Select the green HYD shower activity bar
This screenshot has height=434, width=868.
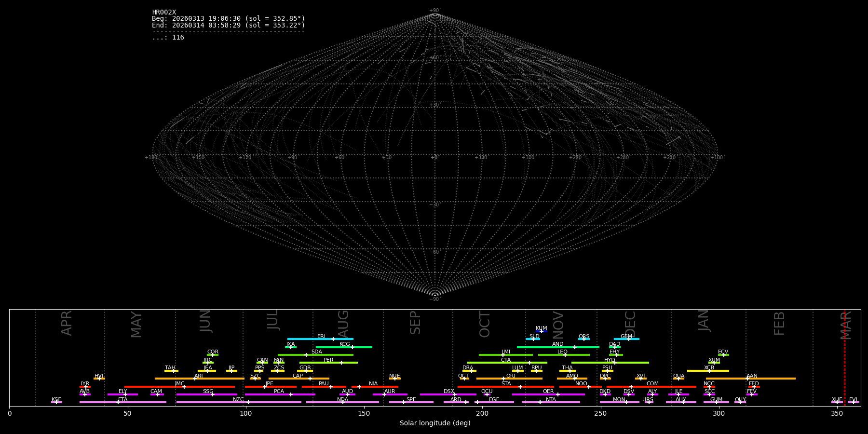610,363
